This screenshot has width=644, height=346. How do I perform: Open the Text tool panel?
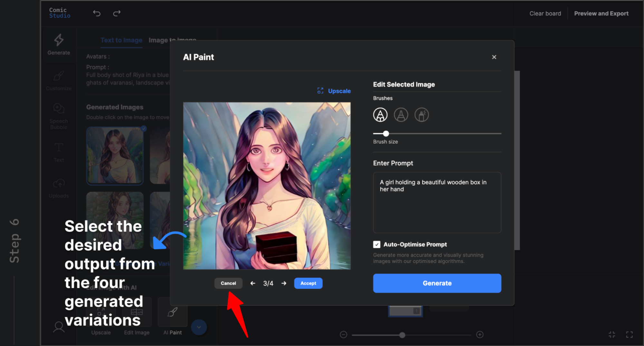pyautogui.click(x=59, y=152)
